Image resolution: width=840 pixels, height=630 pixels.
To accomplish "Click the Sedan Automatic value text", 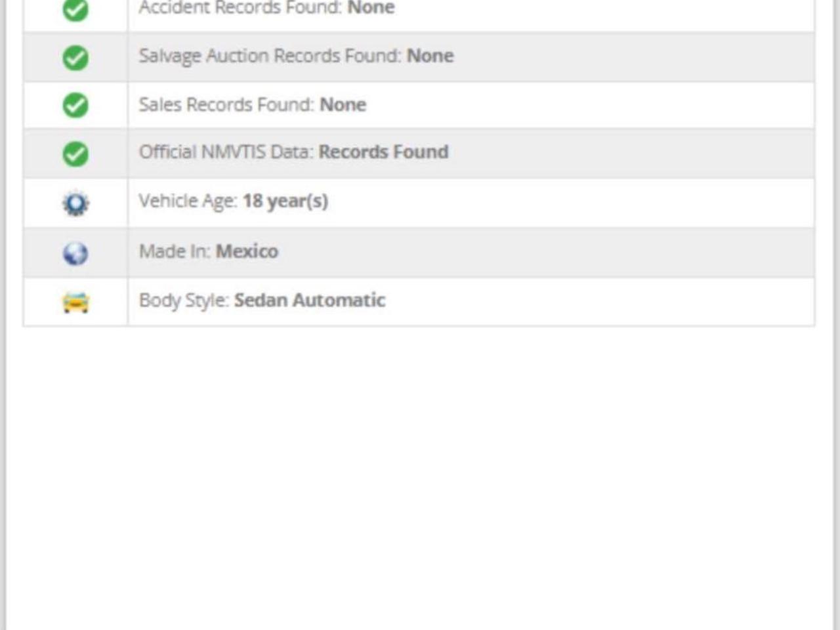I will pyautogui.click(x=310, y=300).
